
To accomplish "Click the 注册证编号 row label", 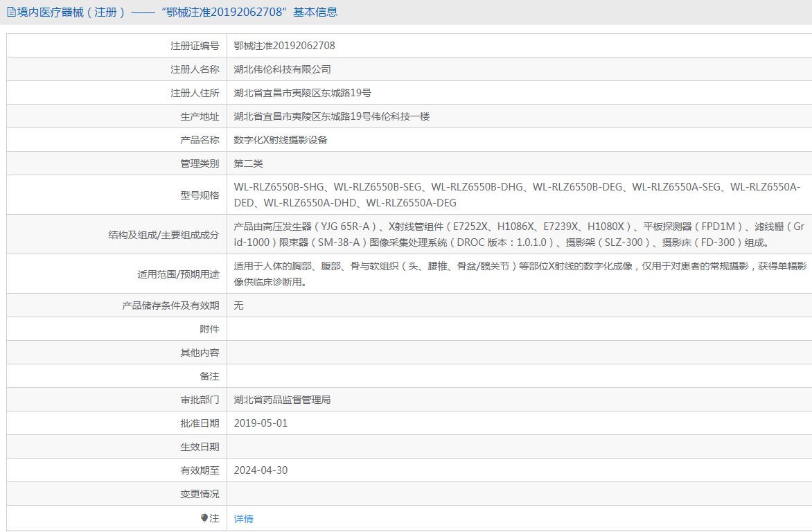I will pos(195,46).
